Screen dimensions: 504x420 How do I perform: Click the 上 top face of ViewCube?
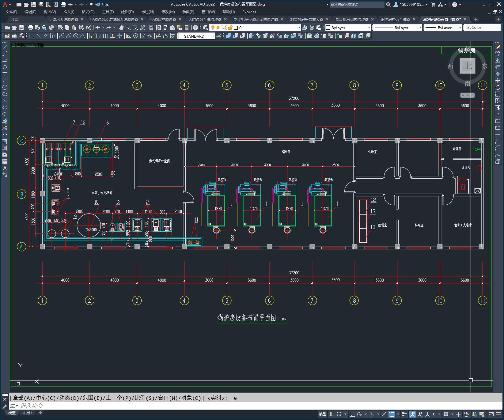pos(467,66)
